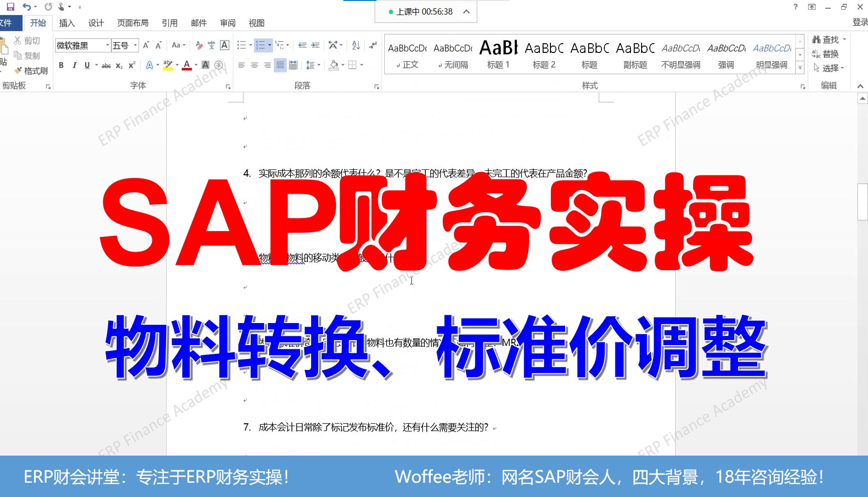Switch to the 插入 tab
Image resolution: width=868 pixels, height=497 pixels.
67,23
